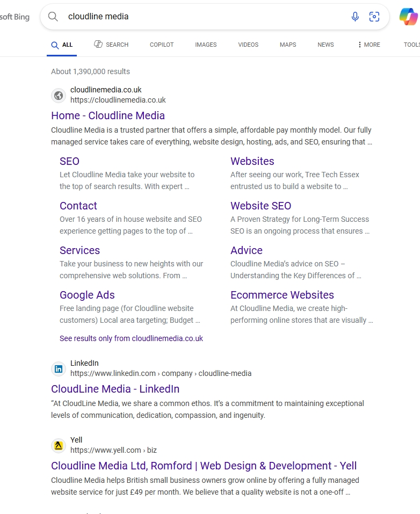Open Cloudline Media Ltd, Romford Yell result
The width and height of the screenshot is (420, 514).
[204, 466]
